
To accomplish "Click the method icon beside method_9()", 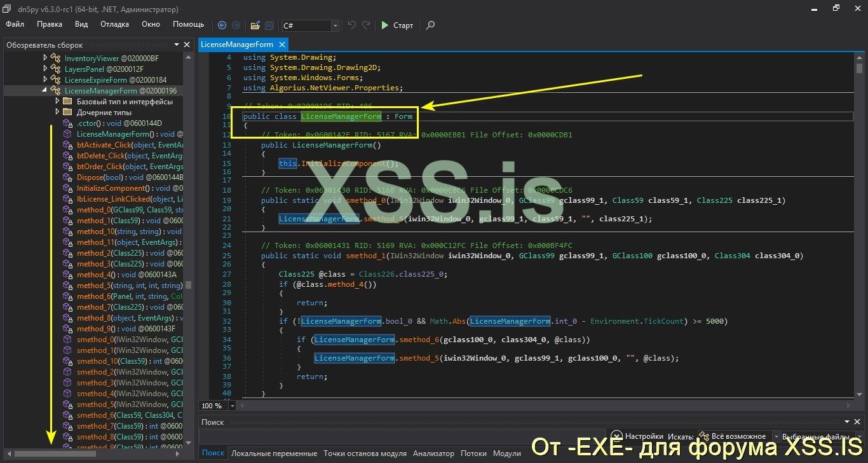I will point(68,329).
